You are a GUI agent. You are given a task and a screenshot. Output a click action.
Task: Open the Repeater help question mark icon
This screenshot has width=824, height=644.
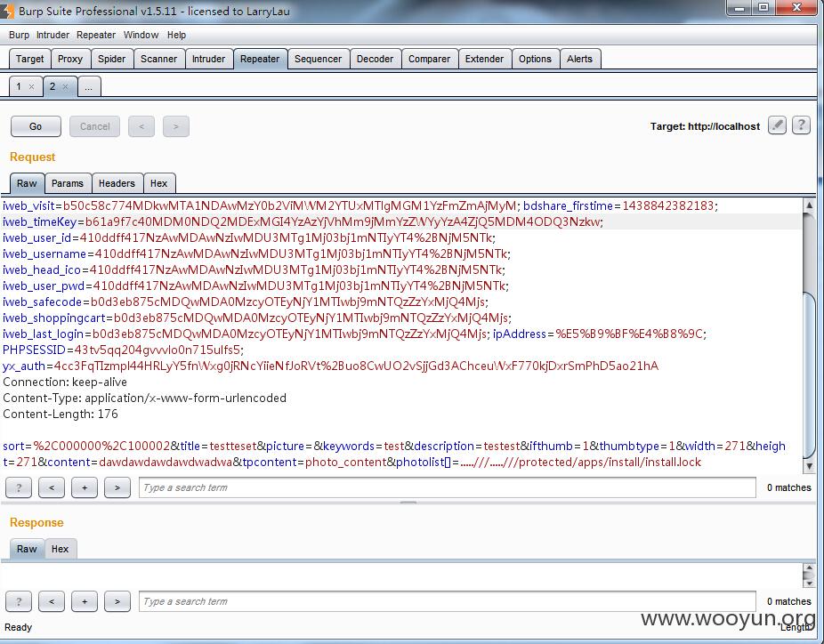coord(801,125)
